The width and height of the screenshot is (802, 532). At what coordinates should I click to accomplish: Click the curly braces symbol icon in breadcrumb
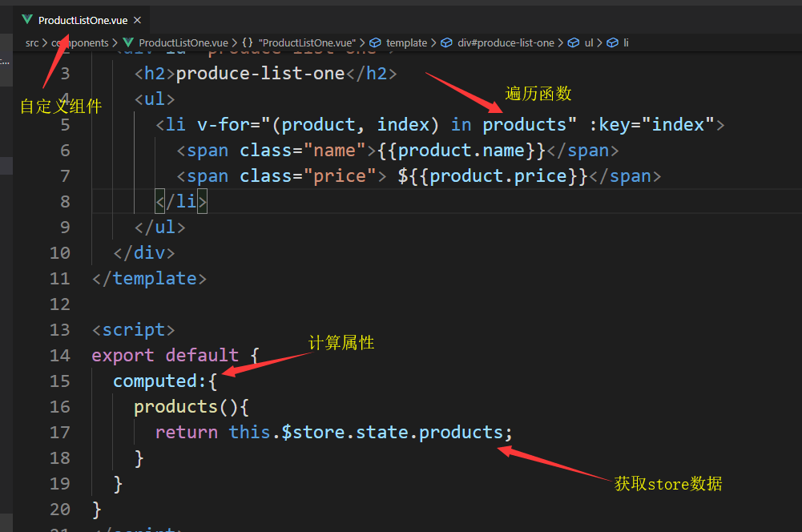pyautogui.click(x=248, y=42)
